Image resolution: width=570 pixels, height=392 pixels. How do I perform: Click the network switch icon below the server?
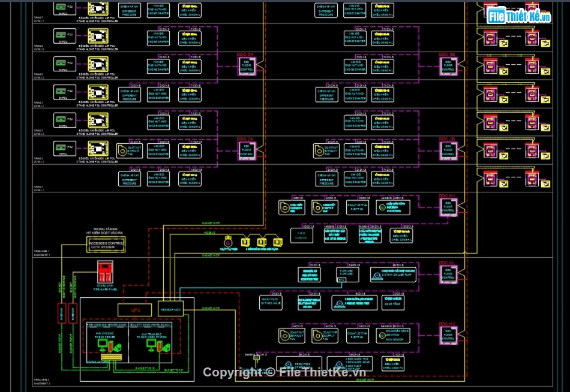pos(112,357)
